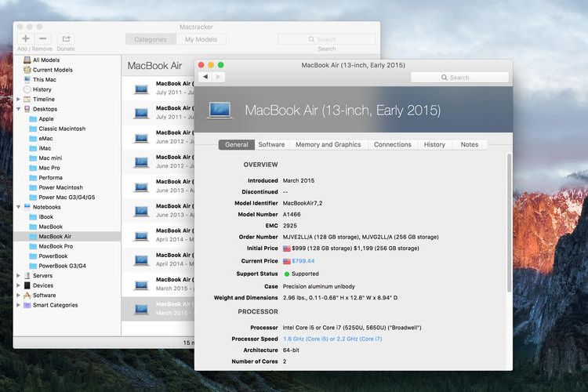Click the Donate toolbar icon
Viewport: 588px width, 392px height.
pos(66,38)
